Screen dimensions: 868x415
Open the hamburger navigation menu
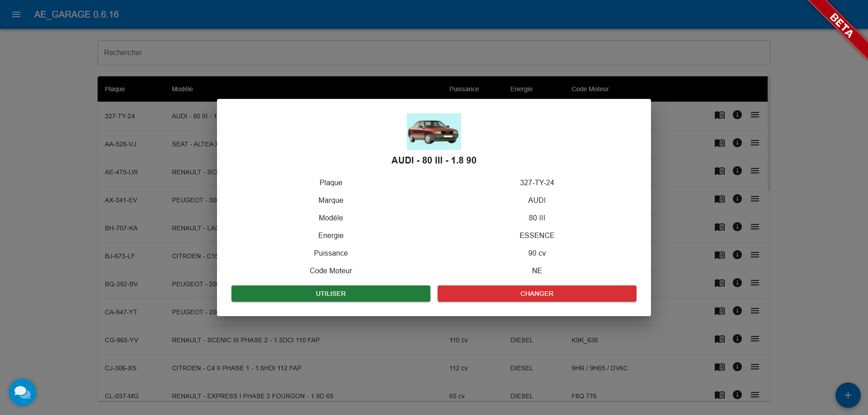pyautogui.click(x=16, y=14)
